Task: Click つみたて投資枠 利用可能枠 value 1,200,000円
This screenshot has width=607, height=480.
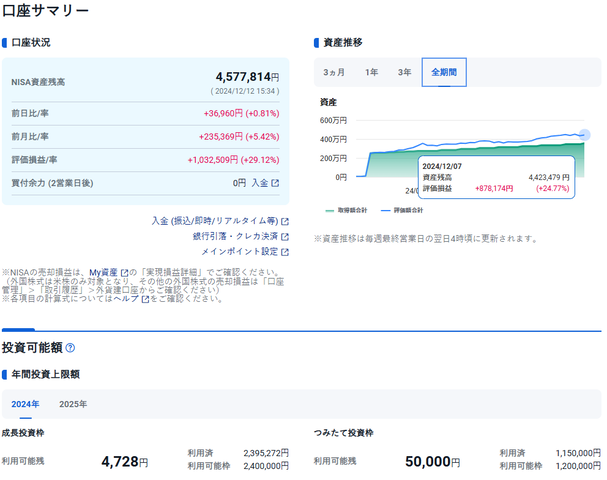Action: tap(578, 466)
